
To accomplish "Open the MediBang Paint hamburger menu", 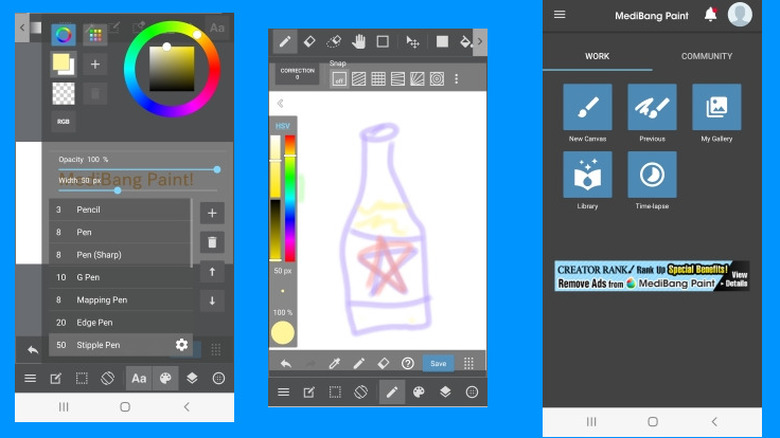I will [x=560, y=14].
